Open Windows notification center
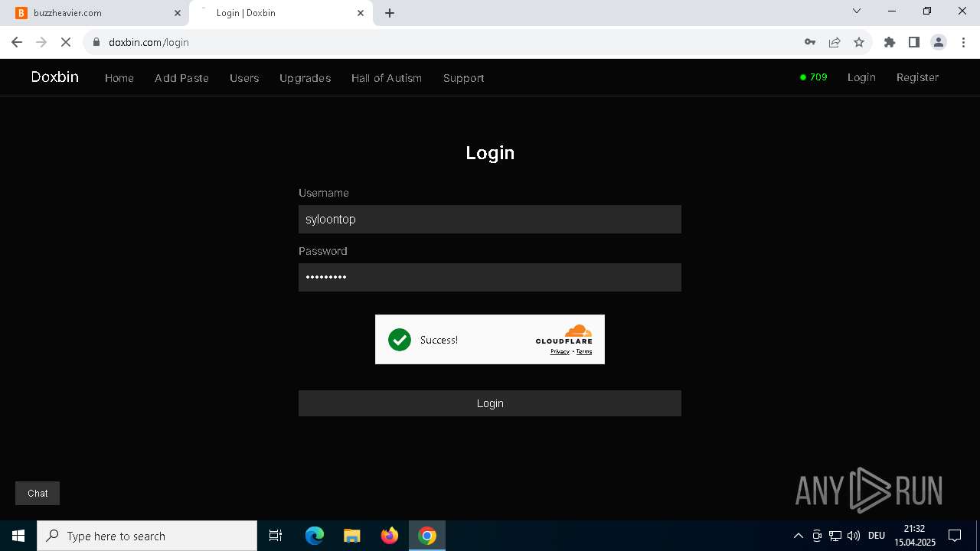The height and width of the screenshot is (551, 980). pyautogui.click(x=955, y=536)
